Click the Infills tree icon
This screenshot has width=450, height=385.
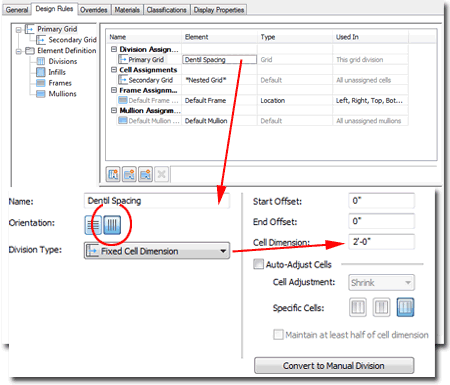point(41,72)
